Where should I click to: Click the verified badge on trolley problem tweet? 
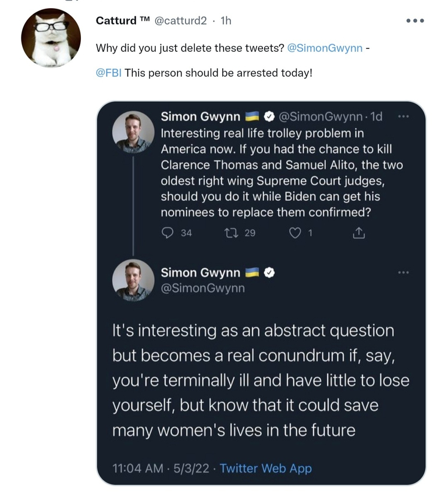270,116
